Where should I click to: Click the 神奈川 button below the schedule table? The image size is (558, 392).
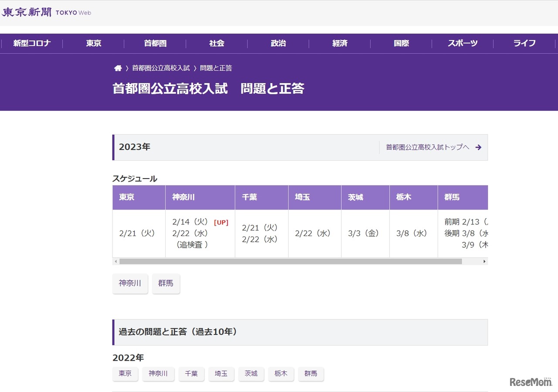click(130, 283)
